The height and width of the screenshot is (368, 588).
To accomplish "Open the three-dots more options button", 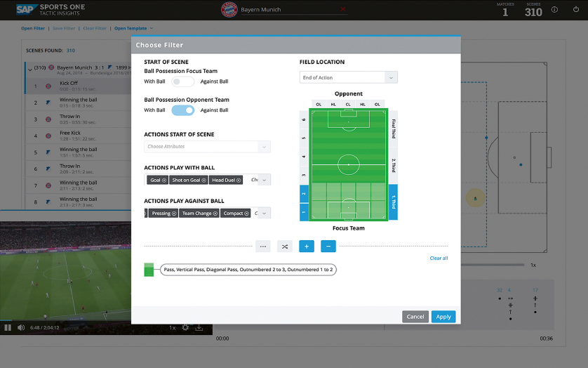I will [263, 246].
